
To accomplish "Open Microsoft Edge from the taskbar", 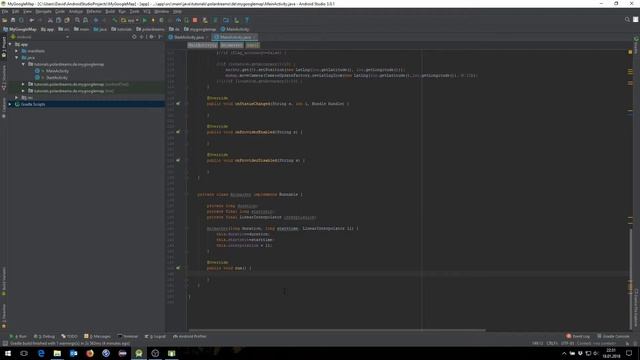I will [x=41, y=353].
